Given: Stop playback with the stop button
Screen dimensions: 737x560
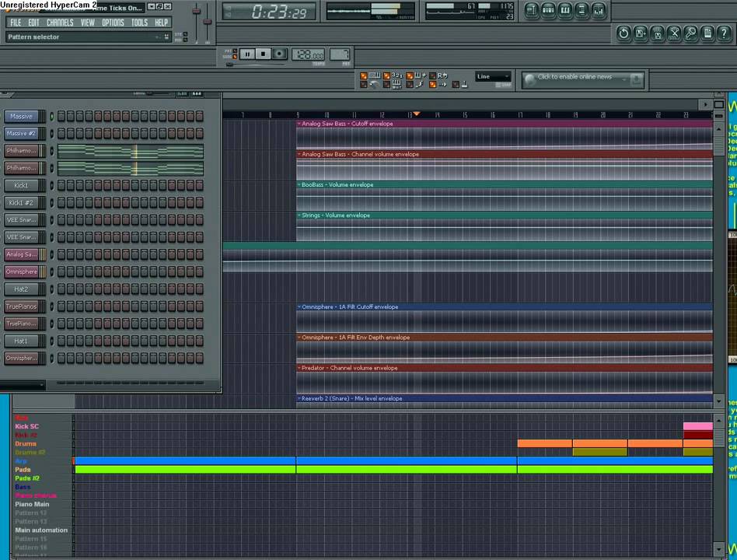Looking at the screenshot, I should (264, 54).
